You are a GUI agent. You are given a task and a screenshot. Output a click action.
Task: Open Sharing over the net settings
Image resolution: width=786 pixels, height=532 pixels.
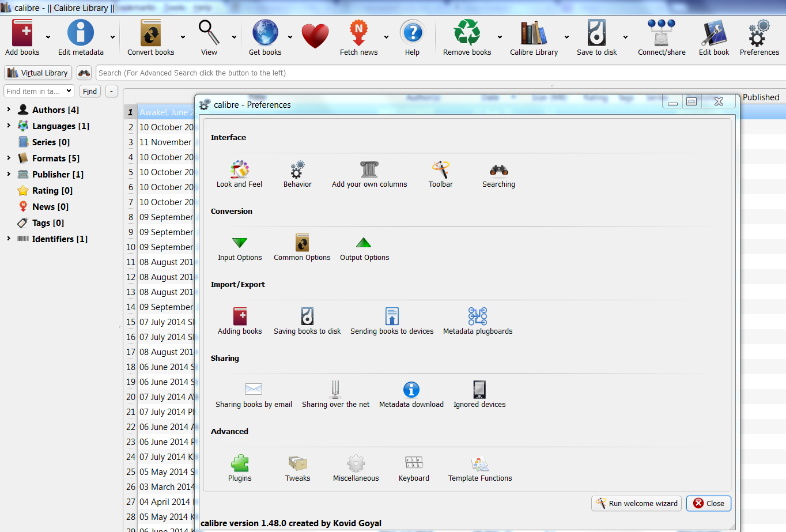click(x=336, y=395)
